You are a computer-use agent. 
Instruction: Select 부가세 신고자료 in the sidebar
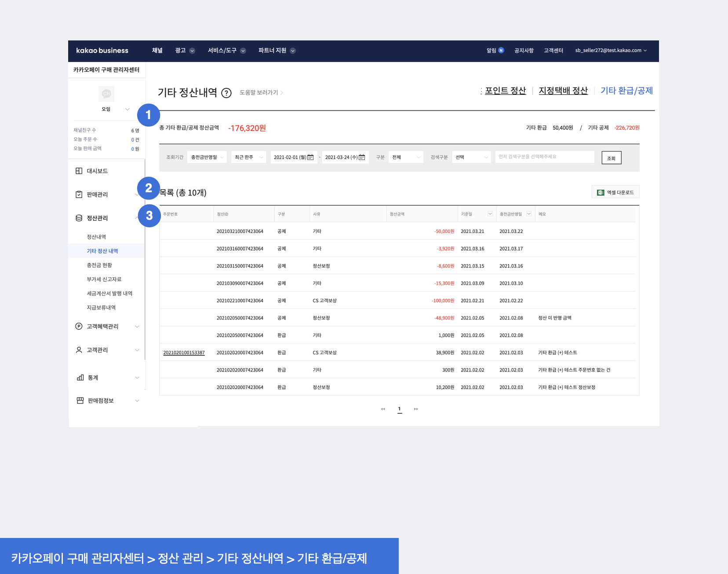(104, 279)
